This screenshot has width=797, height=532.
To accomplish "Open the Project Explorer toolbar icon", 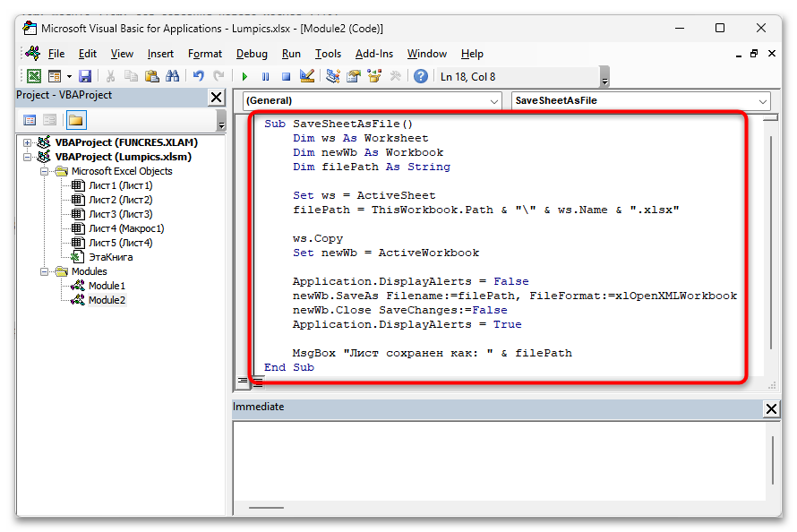I will click(x=333, y=77).
